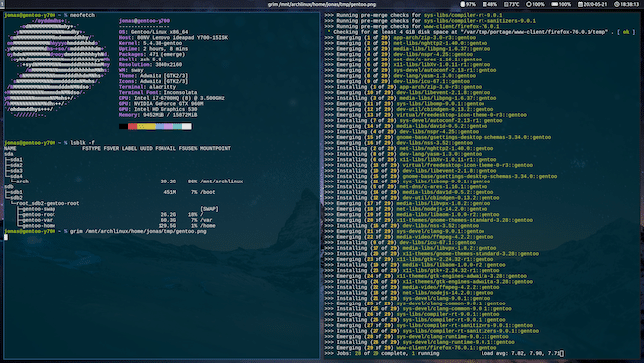The image size is (644, 363).
Task: Click the MOUNTPOINT column header in lsblk output
Action: (x=215, y=148)
